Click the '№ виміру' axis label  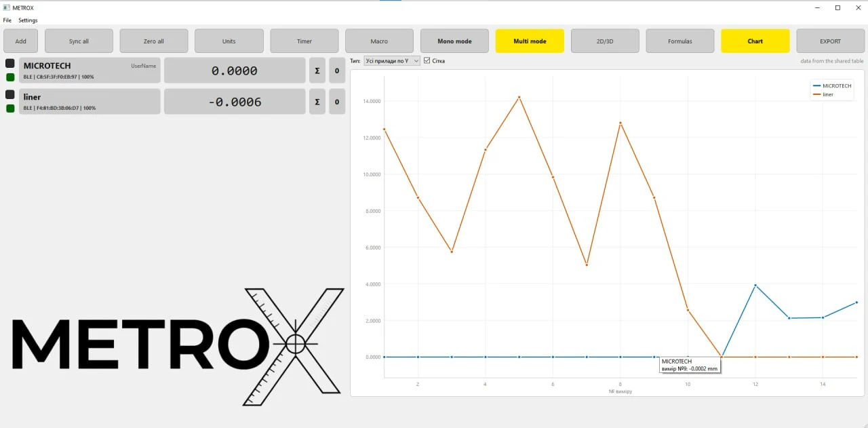coord(620,391)
